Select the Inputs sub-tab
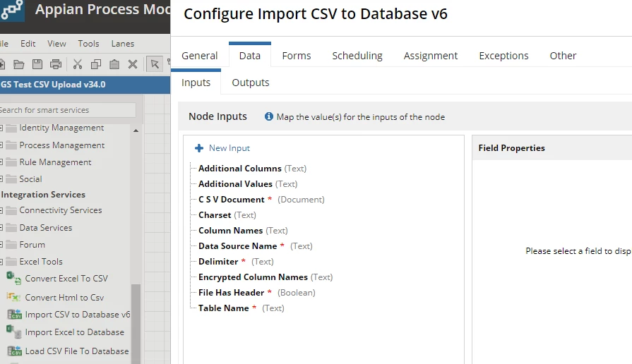 point(196,82)
